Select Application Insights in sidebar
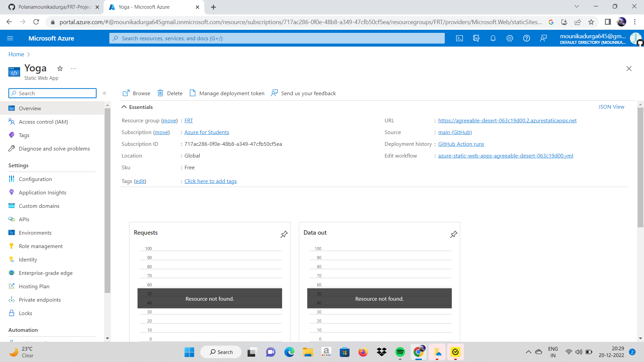Screen dimensions: 644x362 click(x=42, y=192)
